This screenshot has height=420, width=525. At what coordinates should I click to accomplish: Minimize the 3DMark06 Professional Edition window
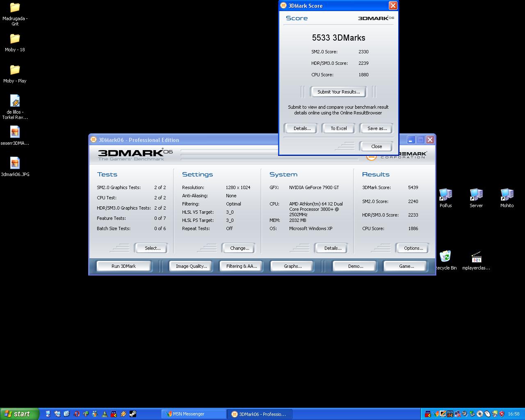(411, 140)
